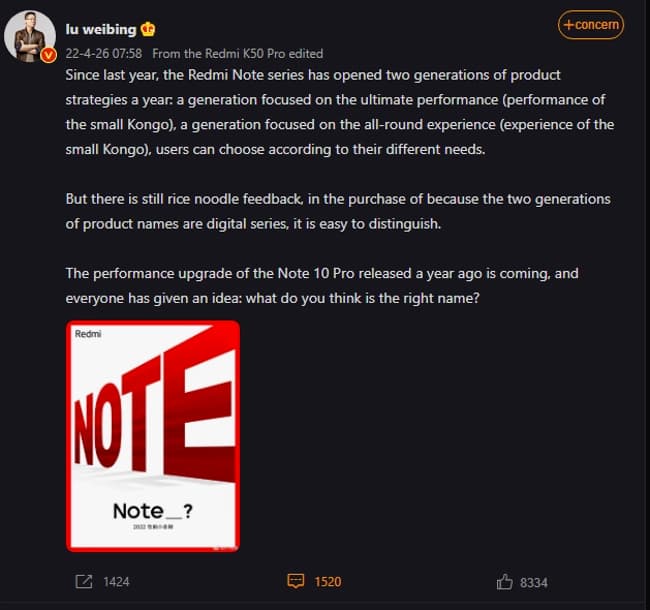Screen dimensions: 650x610
Task: Open comments via the comment icon
Action: [295, 581]
